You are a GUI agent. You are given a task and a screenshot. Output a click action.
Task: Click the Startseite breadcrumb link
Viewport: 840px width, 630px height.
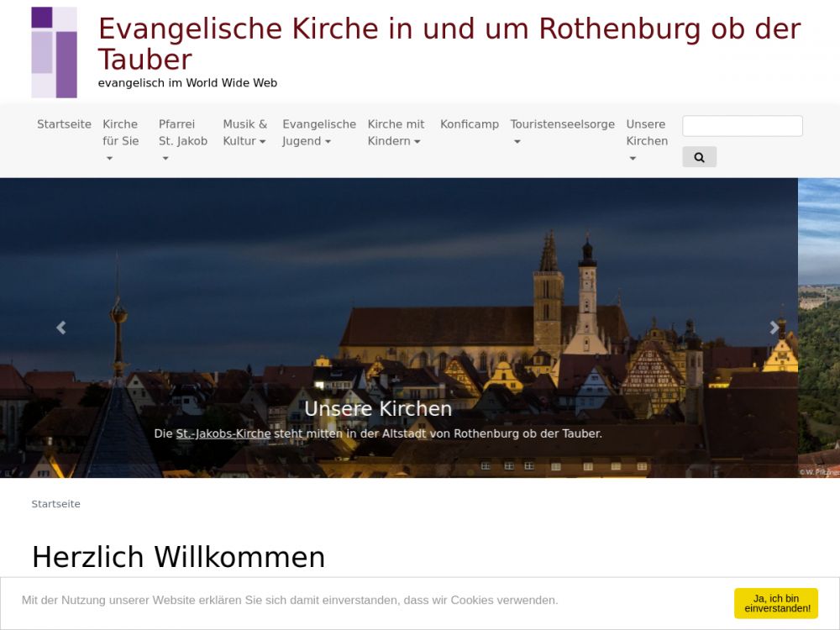tap(55, 504)
